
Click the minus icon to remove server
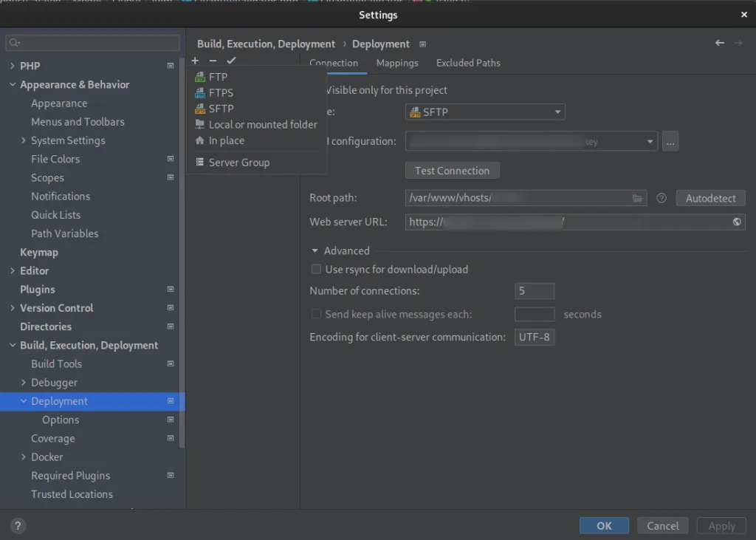[x=213, y=60]
